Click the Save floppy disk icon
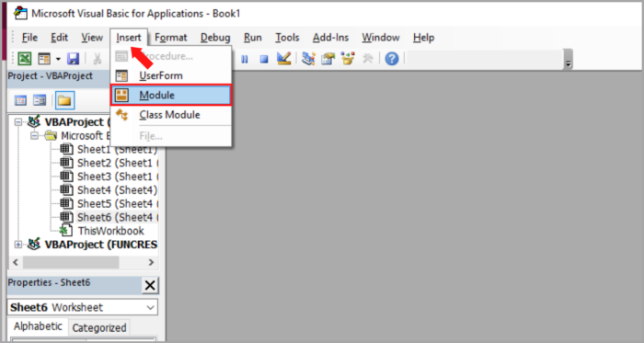This screenshot has width=644, height=343. coord(73,59)
